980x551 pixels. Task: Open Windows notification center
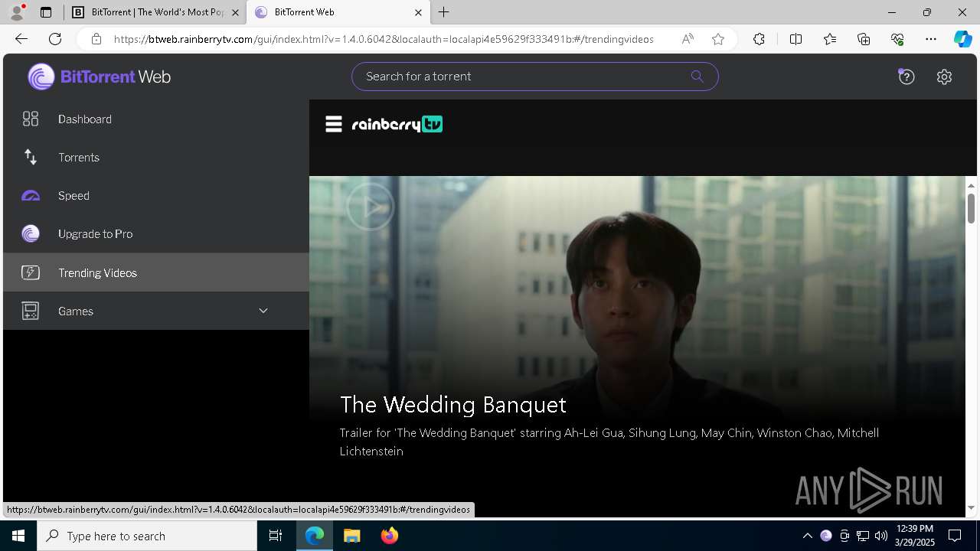pos(955,536)
